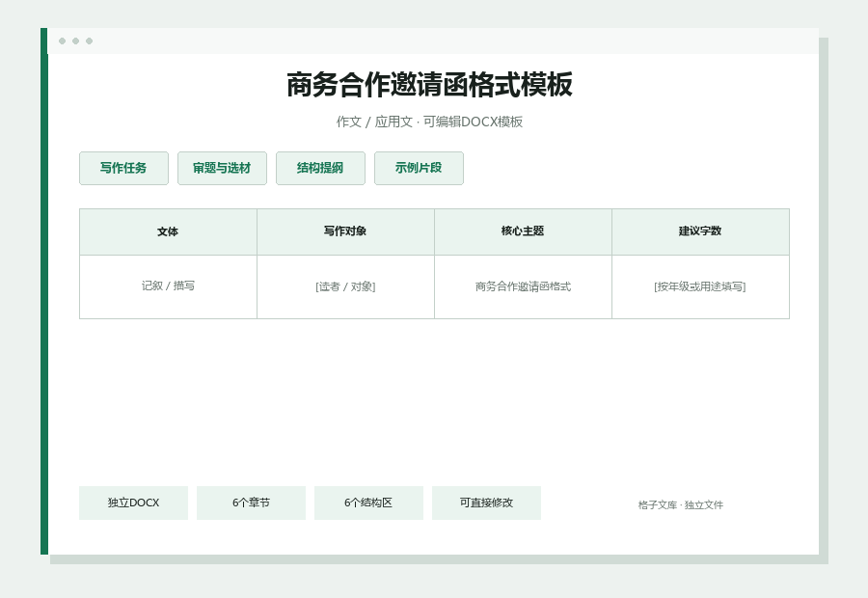The width and height of the screenshot is (868, 598).
Task: Switch to the 审题与选材 tab
Action: point(222,169)
